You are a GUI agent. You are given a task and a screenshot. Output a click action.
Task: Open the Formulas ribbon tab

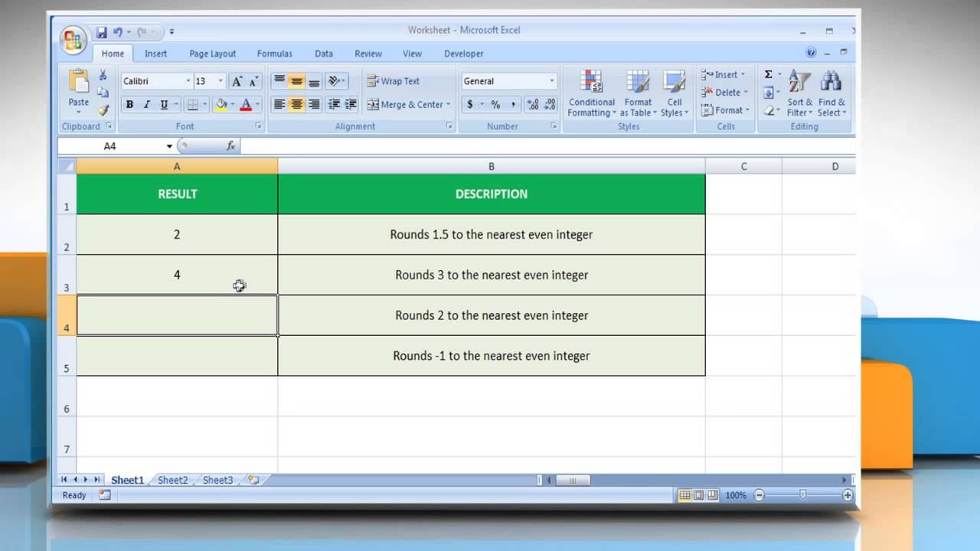pos(274,54)
